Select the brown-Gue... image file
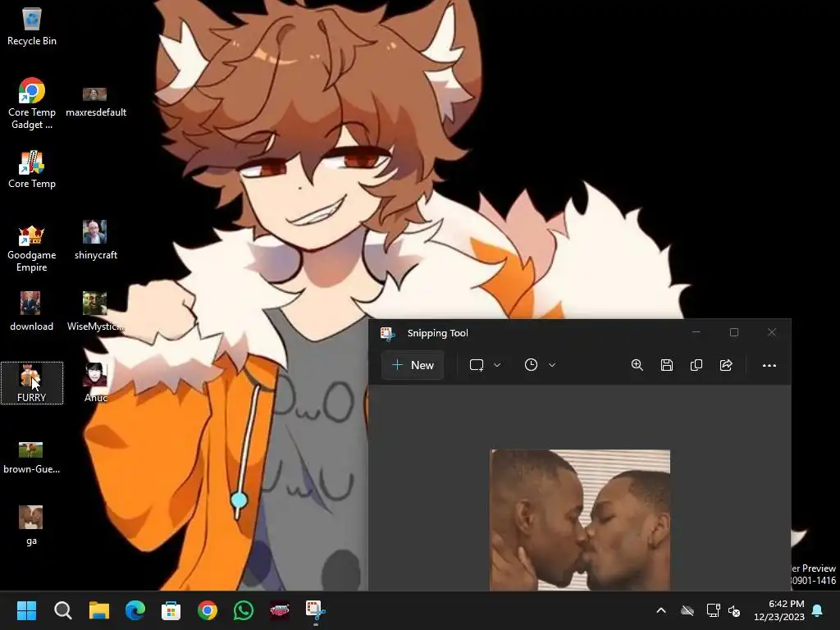 [x=31, y=458]
